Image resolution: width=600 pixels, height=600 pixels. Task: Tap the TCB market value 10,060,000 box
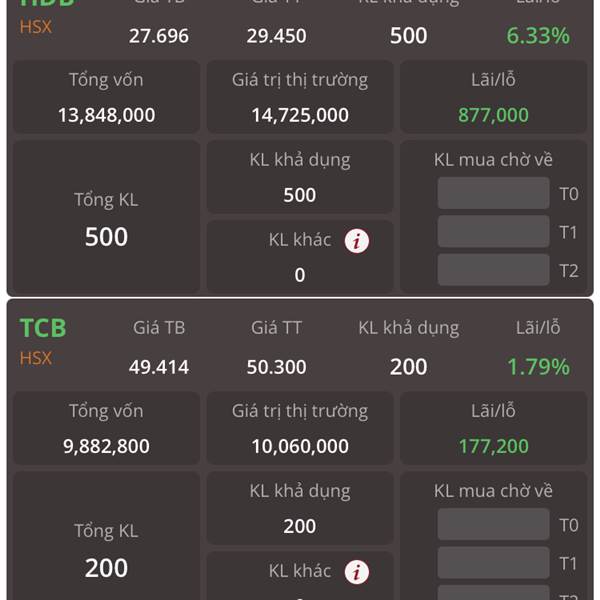(x=300, y=428)
